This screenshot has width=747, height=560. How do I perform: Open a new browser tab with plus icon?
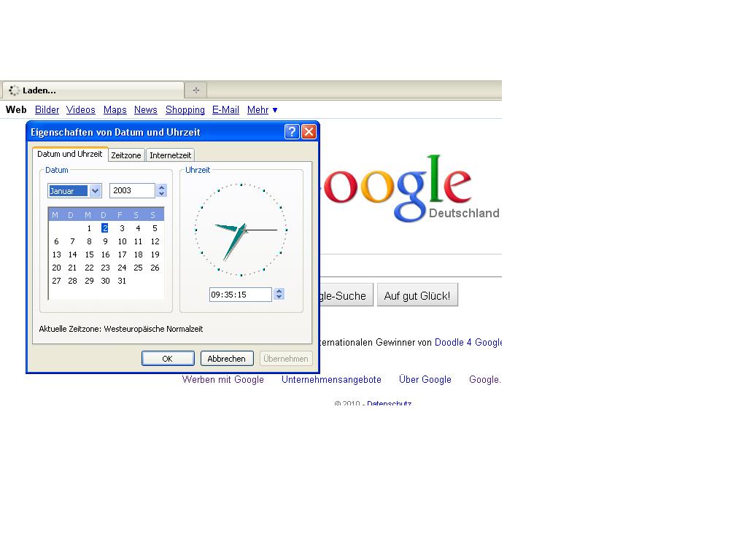[196, 90]
